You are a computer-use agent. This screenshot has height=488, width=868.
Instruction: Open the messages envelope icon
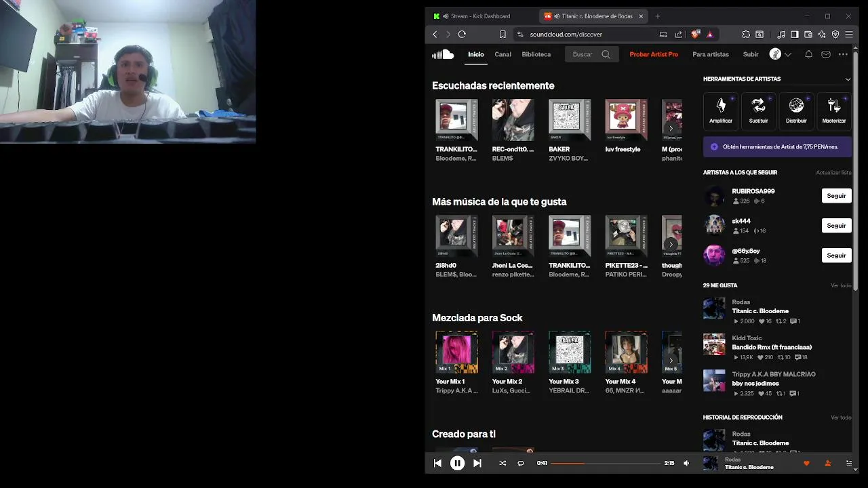826,54
